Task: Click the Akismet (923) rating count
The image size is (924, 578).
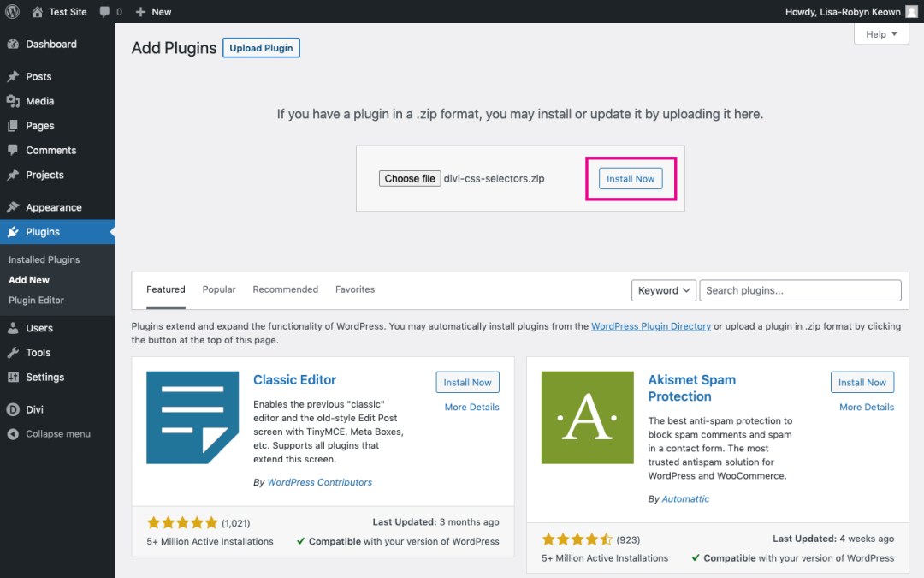Action: coord(628,539)
